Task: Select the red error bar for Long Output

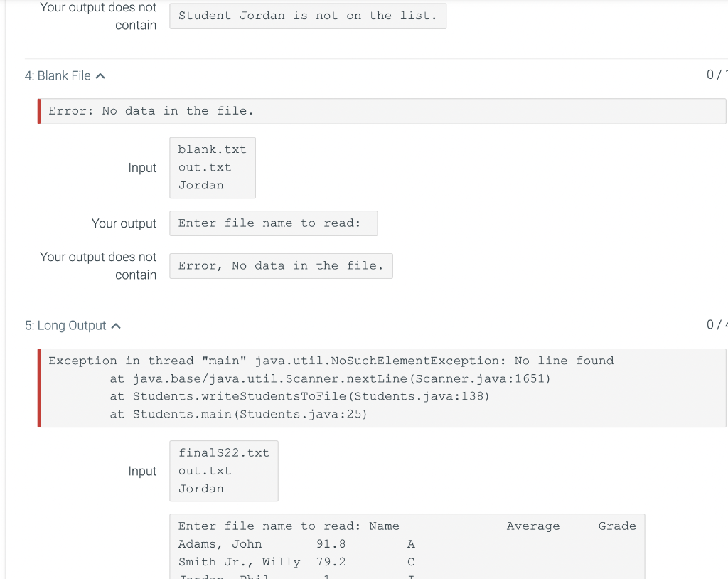Action: 39,388
